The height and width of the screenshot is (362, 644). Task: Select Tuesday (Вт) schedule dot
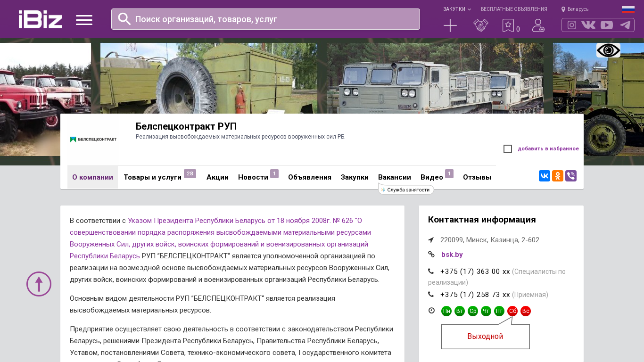tap(460, 311)
